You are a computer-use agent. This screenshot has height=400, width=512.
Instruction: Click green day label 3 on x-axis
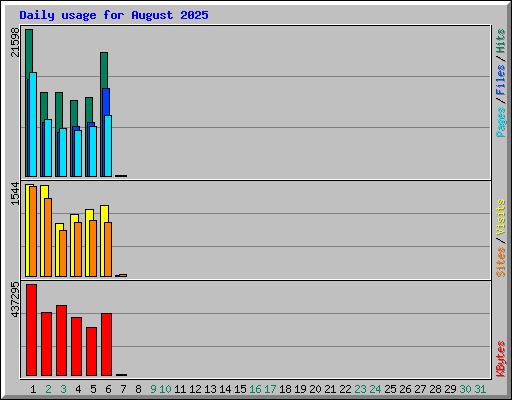click(x=63, y=389)
